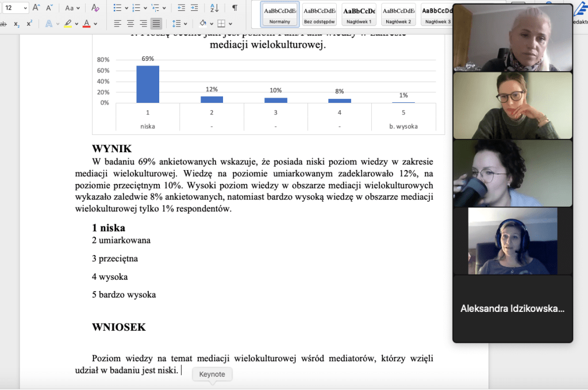Toggle subscript formatting
This screenshot has height=390, width=588.
pyautogui.click(x=17, y=24)
